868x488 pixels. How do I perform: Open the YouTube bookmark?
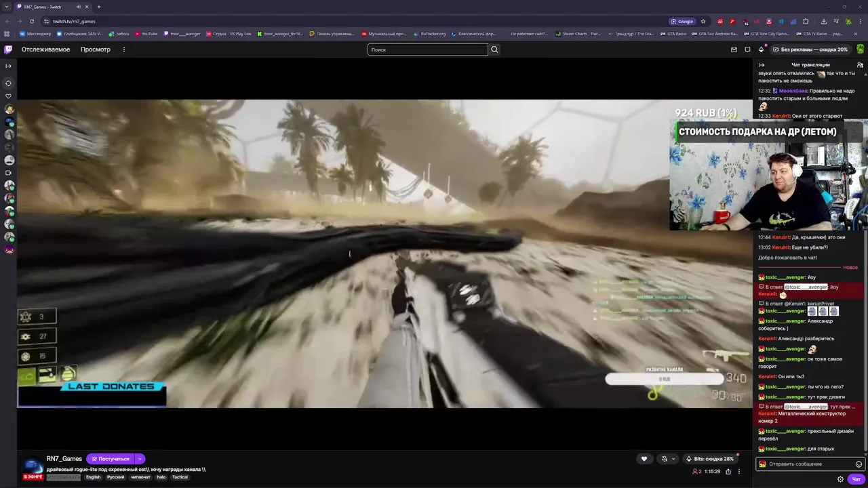[x=146, y=33]
